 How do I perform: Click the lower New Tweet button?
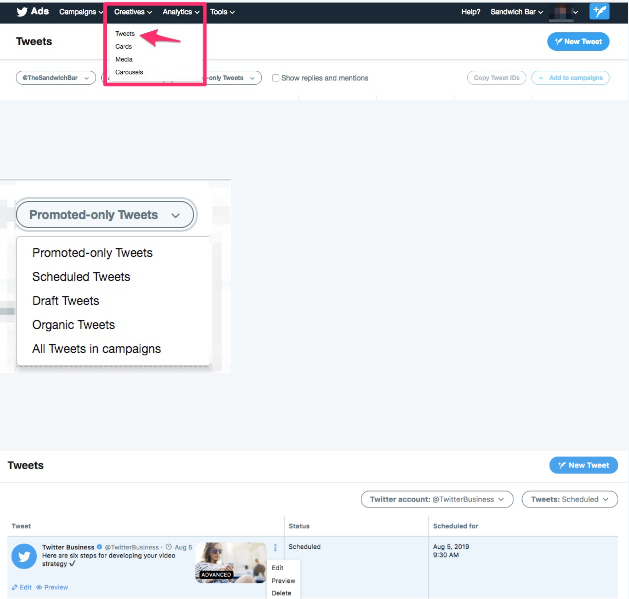583,465
